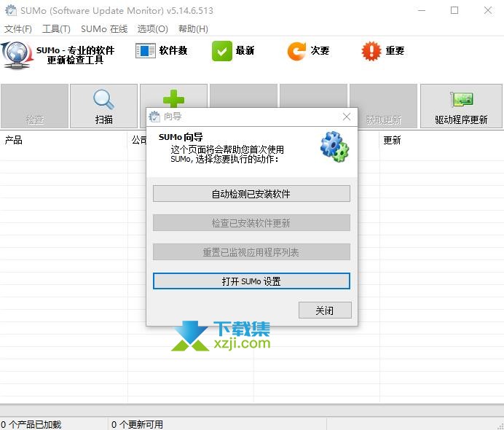
Task: Click the green 最新 checkmark icon
Action: click(222, 51)
